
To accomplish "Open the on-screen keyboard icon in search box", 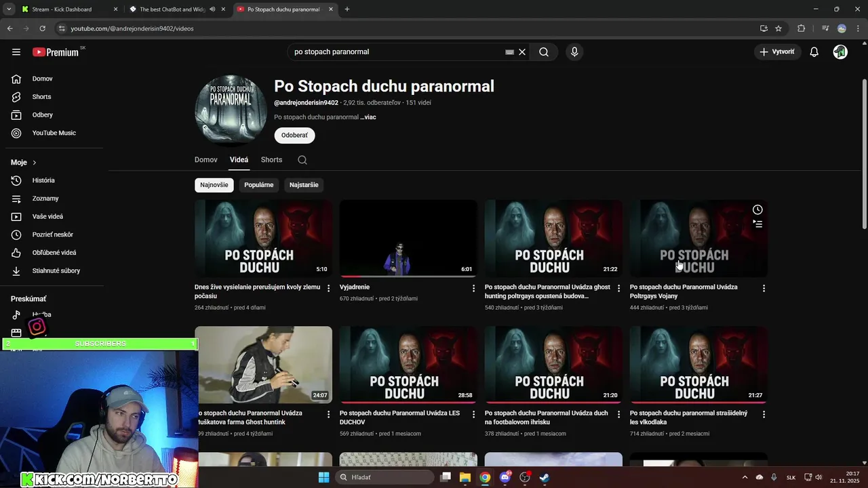I will click(510, 52).
